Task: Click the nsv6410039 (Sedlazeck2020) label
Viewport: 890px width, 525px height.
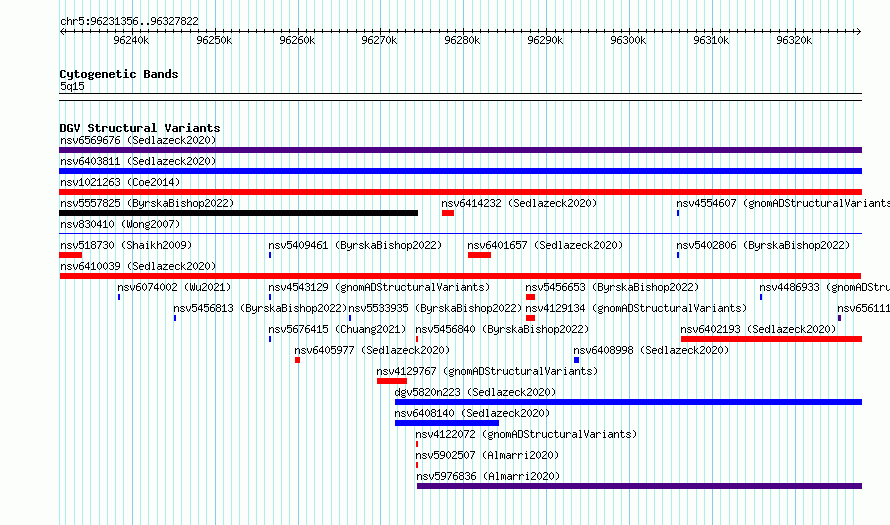Action: tap(138, 266)
